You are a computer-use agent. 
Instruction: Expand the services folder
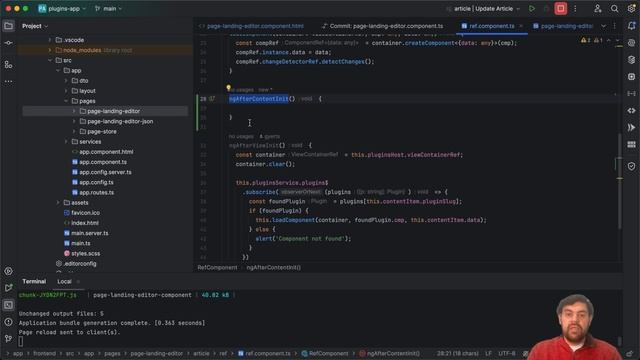(x=66, y=142)
